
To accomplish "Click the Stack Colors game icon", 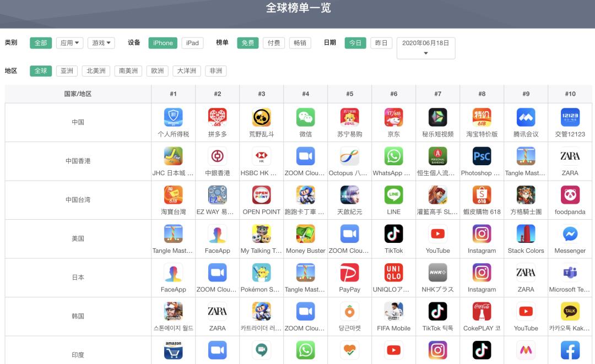I will (x=526, y=233).
